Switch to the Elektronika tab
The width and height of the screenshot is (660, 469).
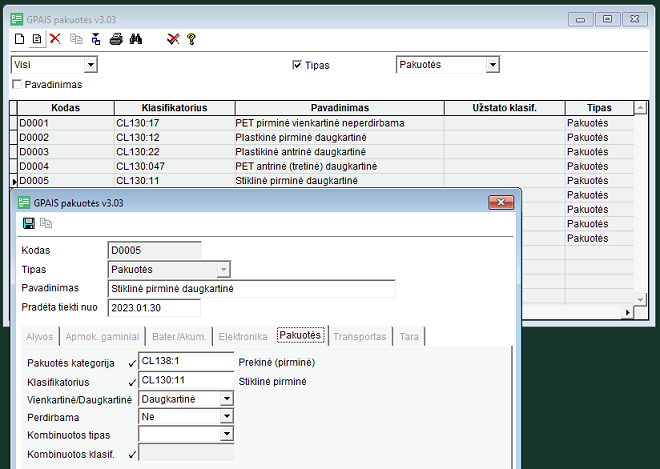tap(243, 336)
